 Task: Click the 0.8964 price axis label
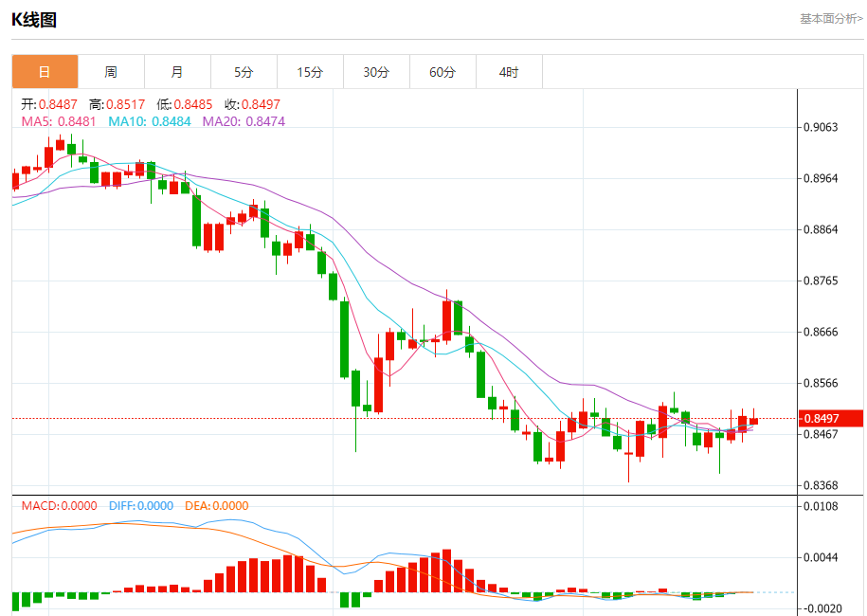(821, 178)
